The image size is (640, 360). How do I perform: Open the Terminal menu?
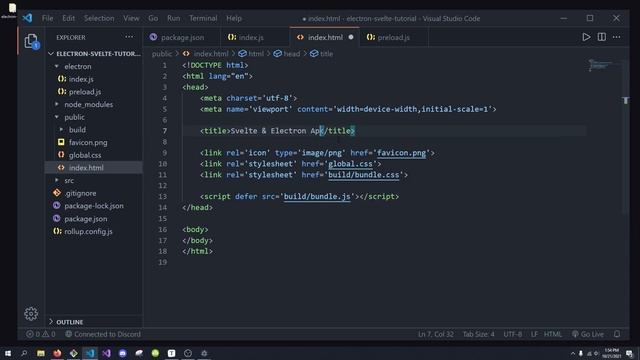click(203, 18)
